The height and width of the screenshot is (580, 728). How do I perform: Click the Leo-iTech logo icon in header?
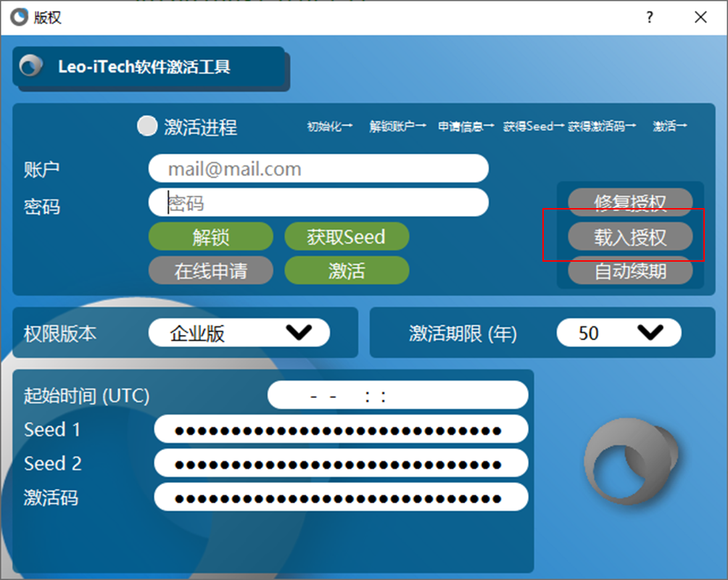click(30, 67)
